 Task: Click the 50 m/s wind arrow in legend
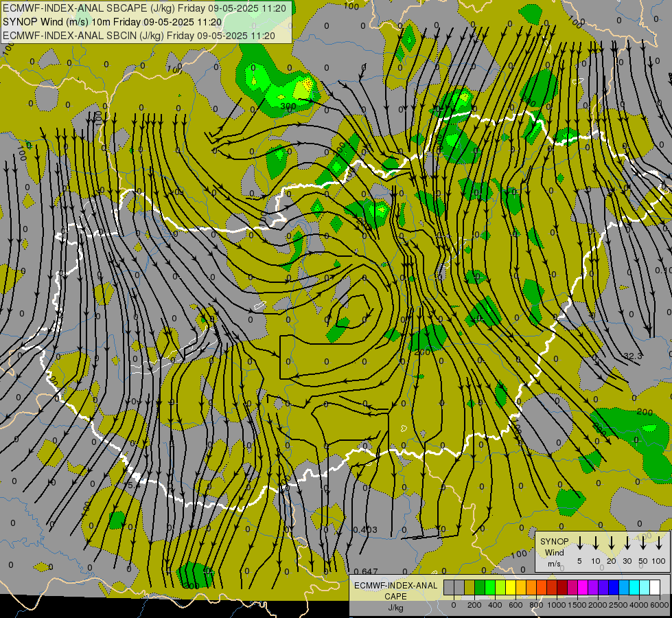click(x=643, y=543)
